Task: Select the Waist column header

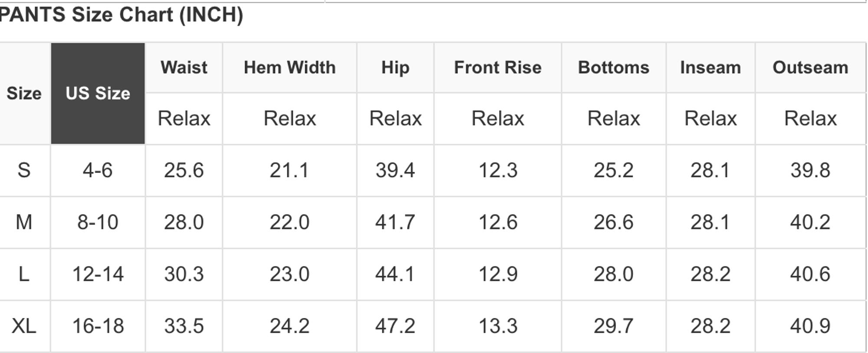Action: [x=184, y=68]
